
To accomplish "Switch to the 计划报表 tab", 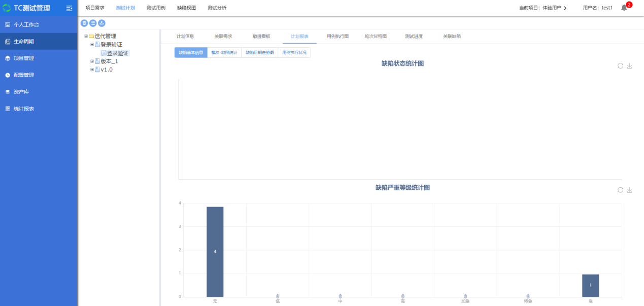I will click(x=299, y=37).
